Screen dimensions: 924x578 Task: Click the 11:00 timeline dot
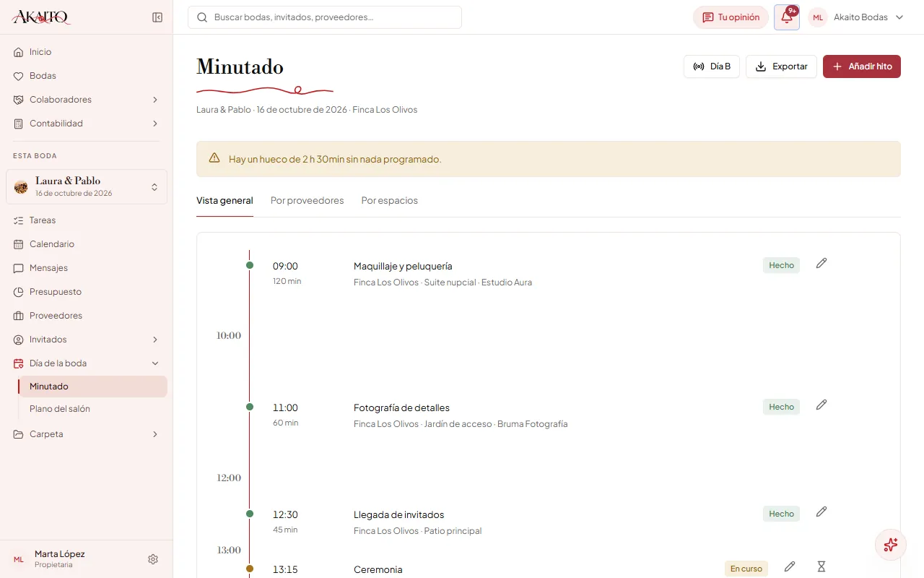(x=250, y=407)
